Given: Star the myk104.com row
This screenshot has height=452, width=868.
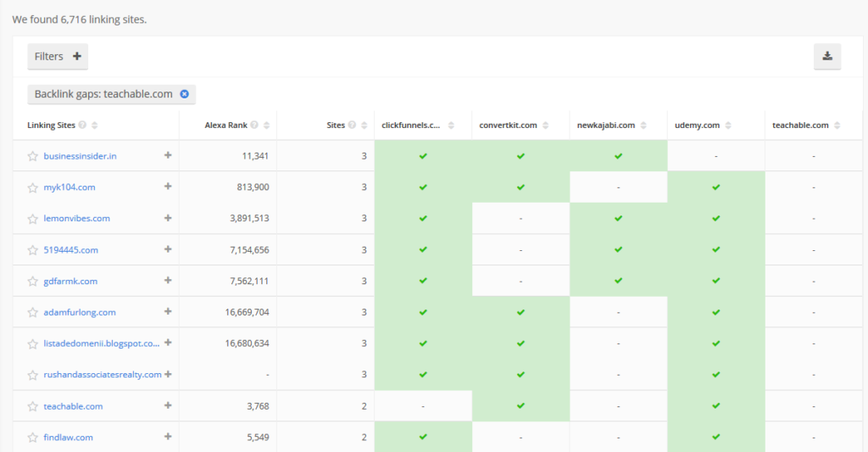Looking at the screenshot, I should (33, 187).
